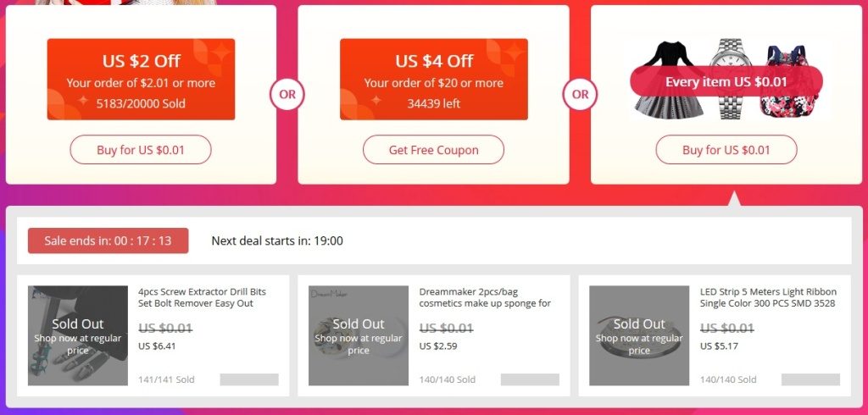Viewport: 868px width, 415px height.
Task: Click the grey button on Screw Extractor card
Action: point(249,379)
